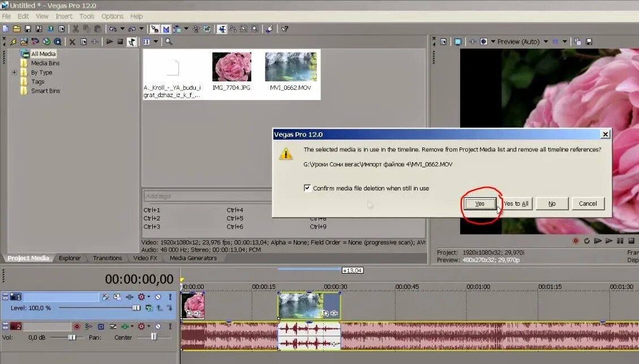Screen dimensions: 639x364
Task: Toggle Auto Ripple in main toolbar
Action: coord(177,29)
